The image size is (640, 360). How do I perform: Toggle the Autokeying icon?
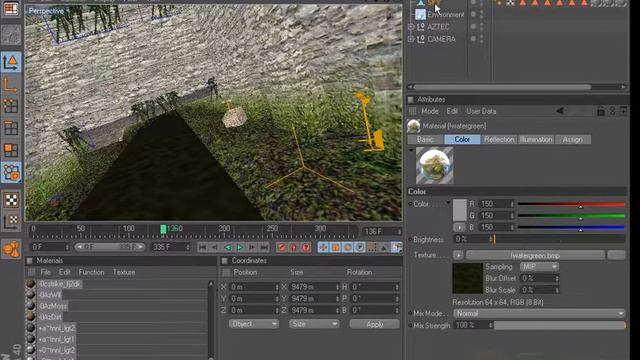293,247
